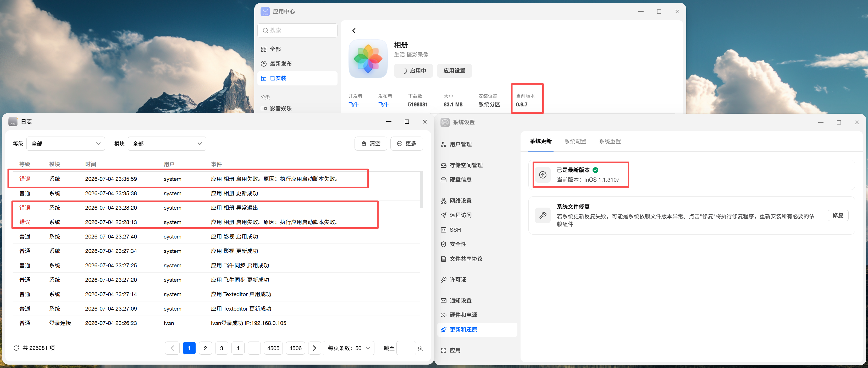The height and width of the screenshot is (368, 868).
Task: Click the 跳至 page number field
Action: coord(406,348)
